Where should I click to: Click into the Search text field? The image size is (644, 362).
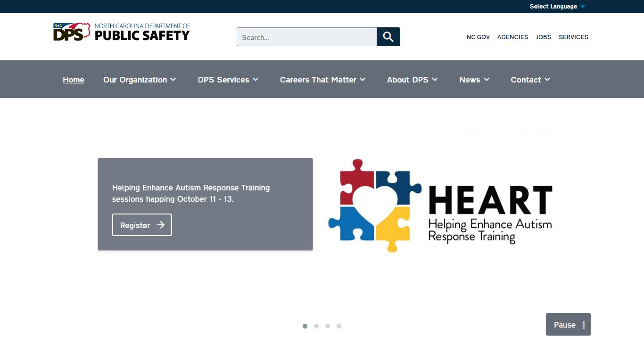pos(307,37)
